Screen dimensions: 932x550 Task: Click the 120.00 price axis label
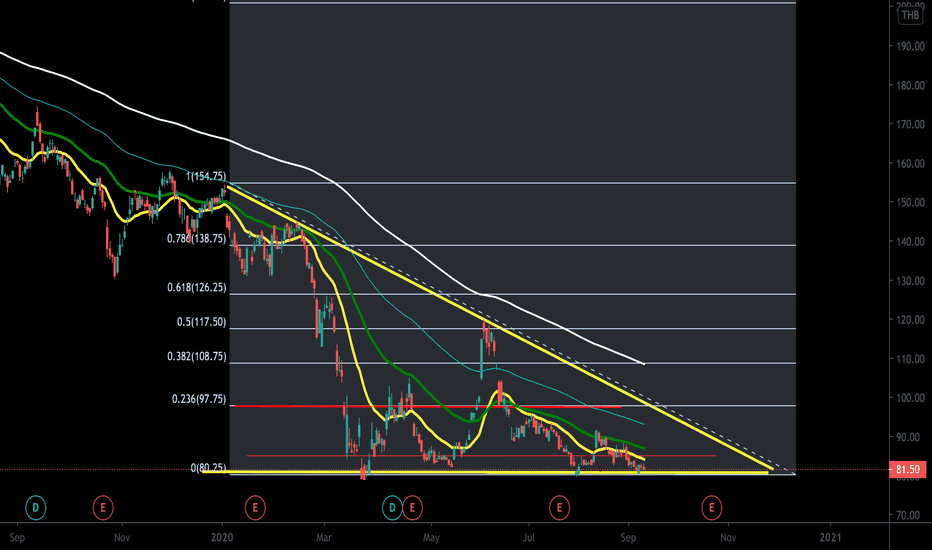click(x=911, y=320)
